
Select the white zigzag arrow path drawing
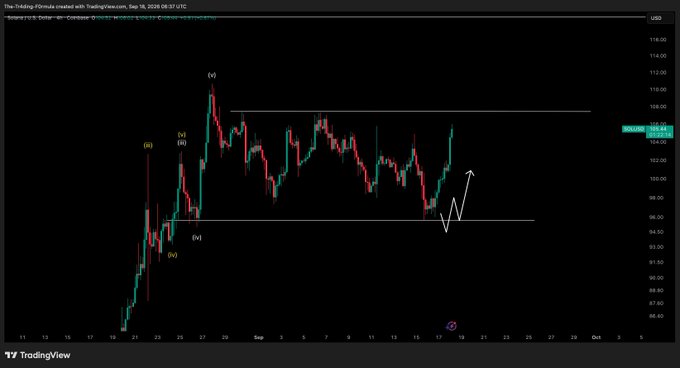point(457,201)
